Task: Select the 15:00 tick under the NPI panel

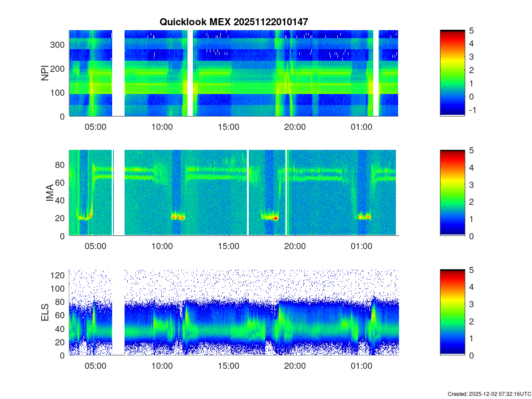Action: coord(228,127)
